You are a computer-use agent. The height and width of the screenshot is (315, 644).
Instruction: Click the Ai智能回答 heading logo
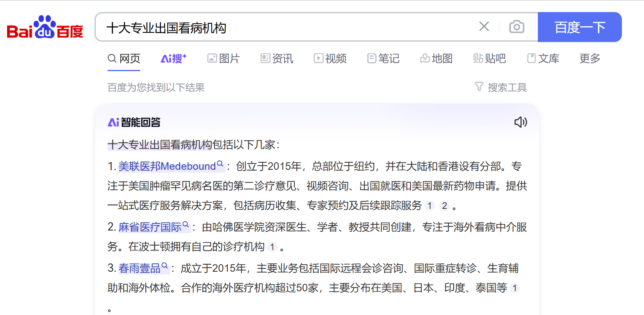(x=134, y=122)
